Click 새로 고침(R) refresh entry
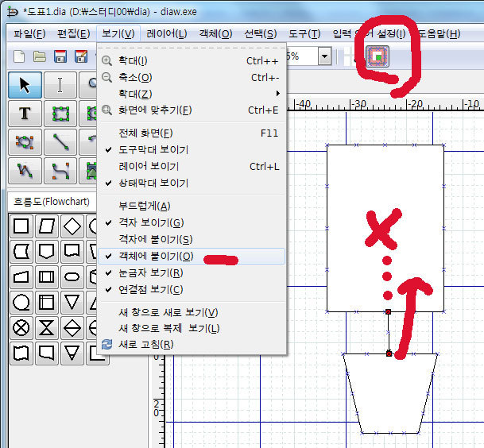Viewport: 484px width, 448px height. pyautogui.click(x=145, y=344)
